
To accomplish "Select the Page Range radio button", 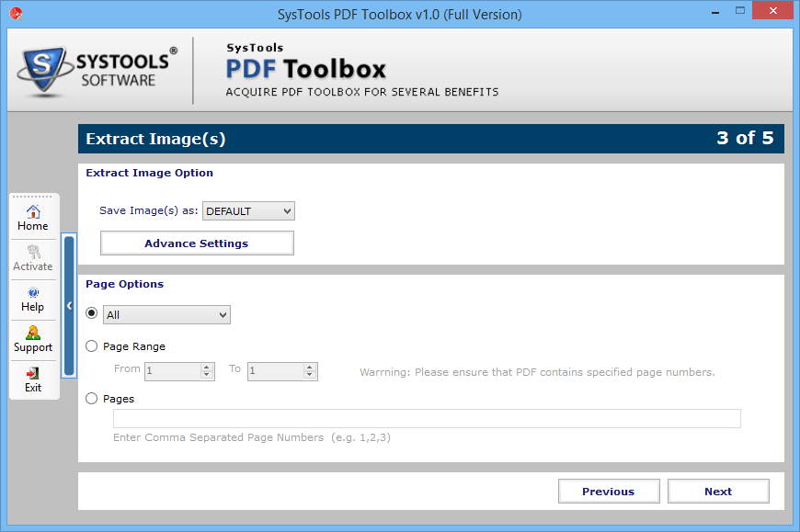I will click(x=91, y=346).
